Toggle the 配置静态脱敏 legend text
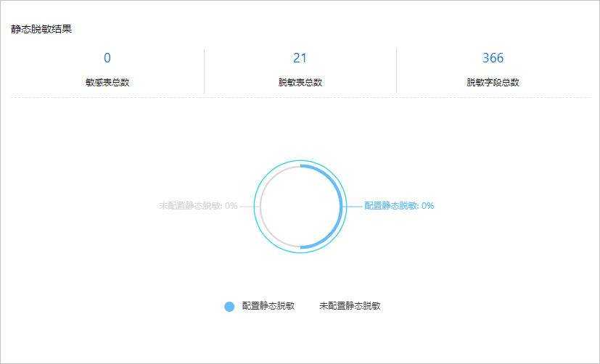This screenshot has height=364, width=600. click(268, 306)
